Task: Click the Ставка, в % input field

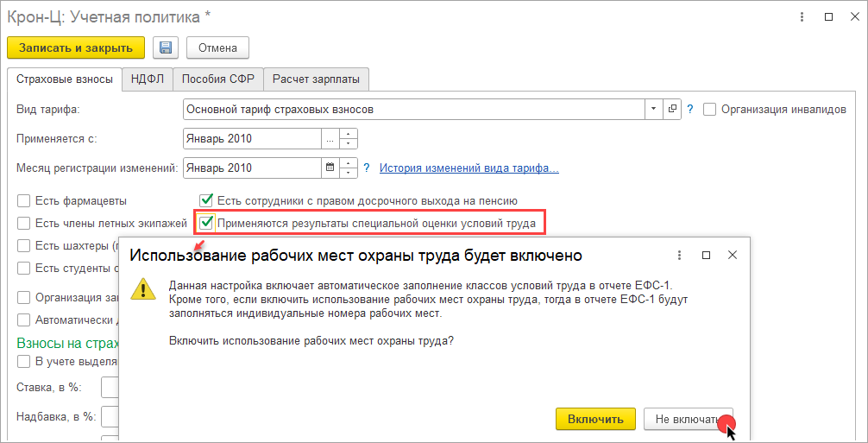Action: tap(110, 387)
